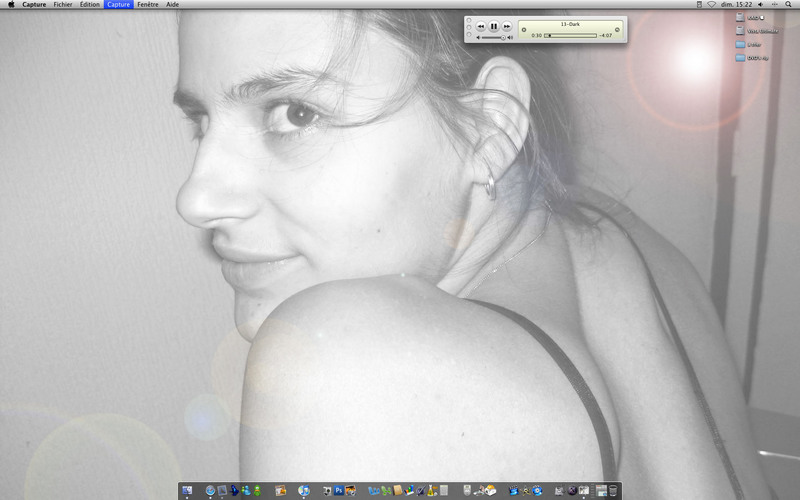Open the green figure chat icon in Dock
Image resolution: width=800 pixels, height=500 pixels.
coord(257,490)
